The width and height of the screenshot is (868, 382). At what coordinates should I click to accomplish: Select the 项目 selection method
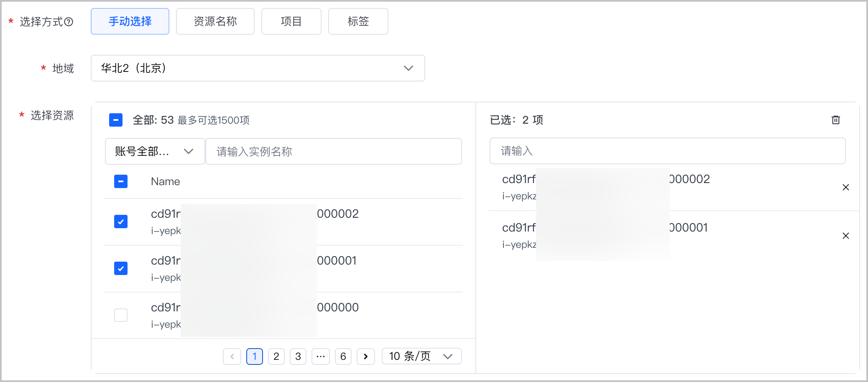[x=291, y=21]
